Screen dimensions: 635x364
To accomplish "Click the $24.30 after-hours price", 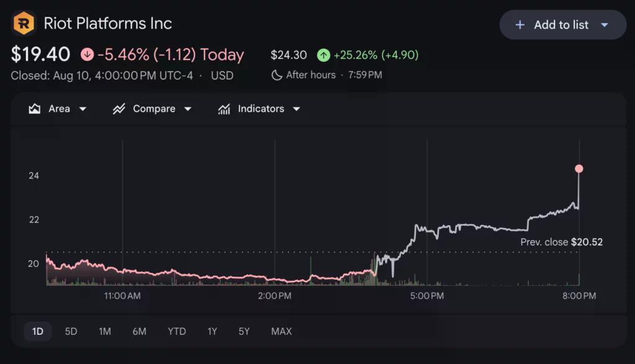I will point(289,55).
